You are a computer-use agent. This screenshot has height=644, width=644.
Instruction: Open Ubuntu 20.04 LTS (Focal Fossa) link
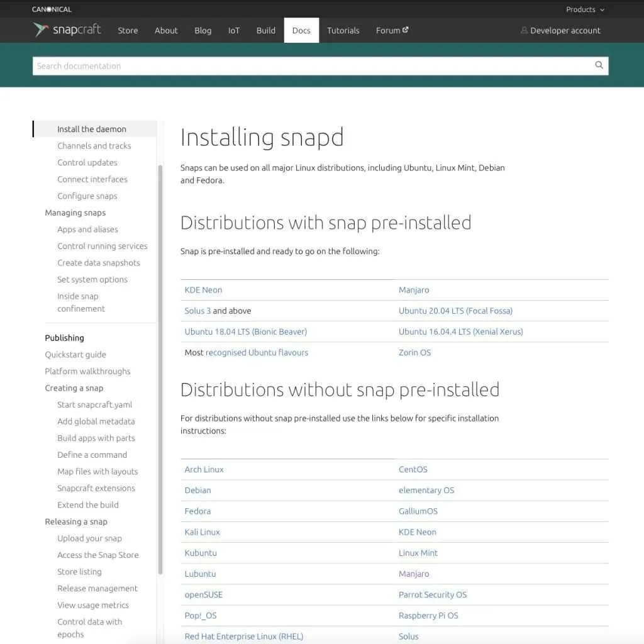[455, 311]
